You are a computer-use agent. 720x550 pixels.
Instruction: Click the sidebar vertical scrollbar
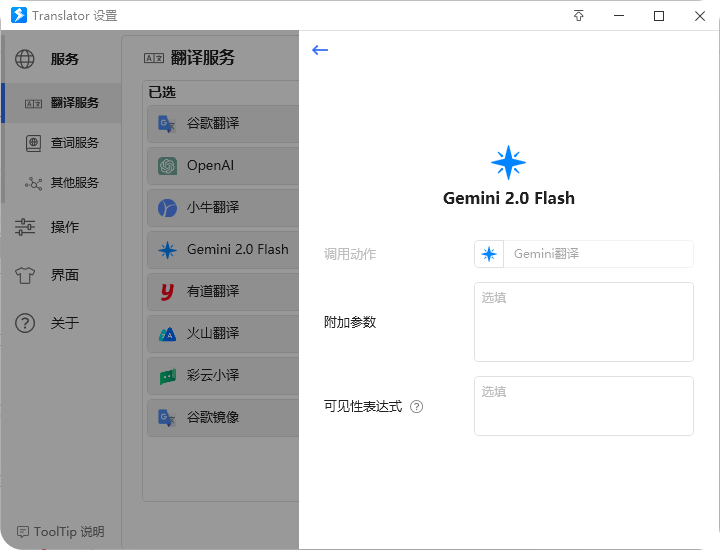point(3,119)
